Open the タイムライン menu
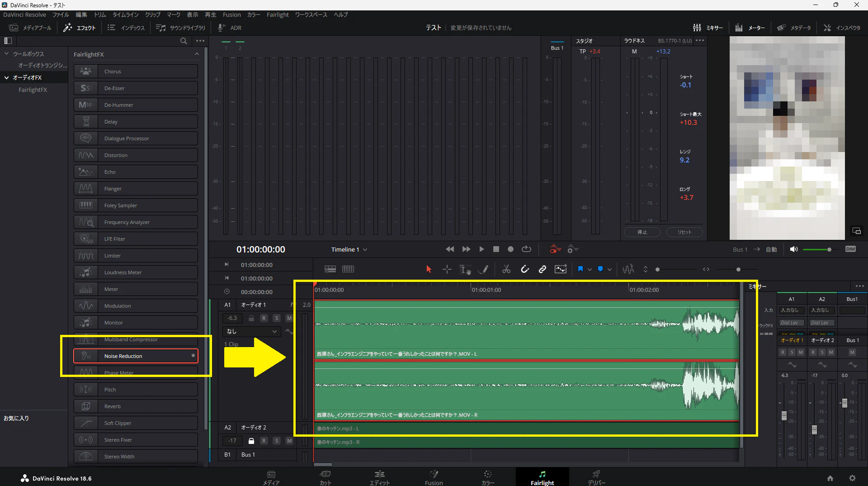The width and height of the screenshot is (868, 486). click(125, 14)
